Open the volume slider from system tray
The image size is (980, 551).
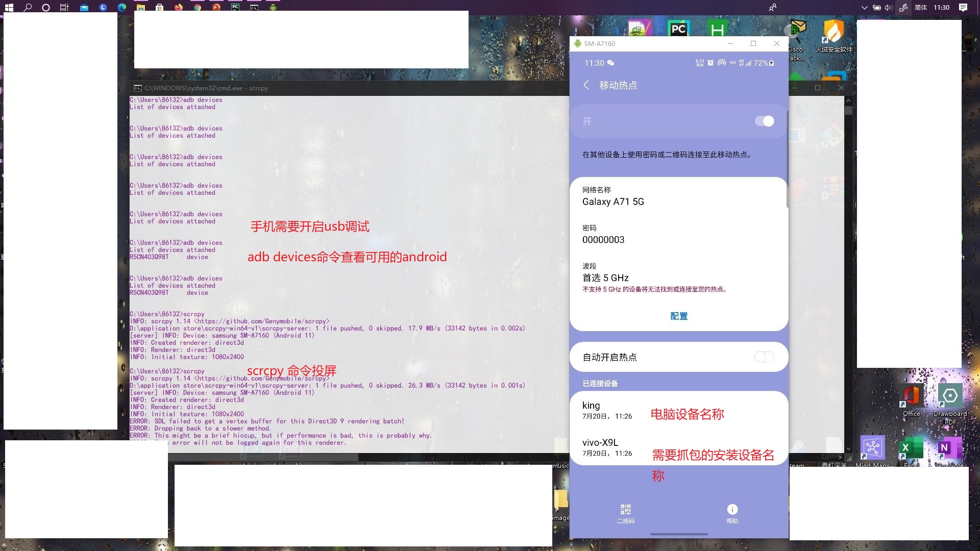tap(889, 8)
